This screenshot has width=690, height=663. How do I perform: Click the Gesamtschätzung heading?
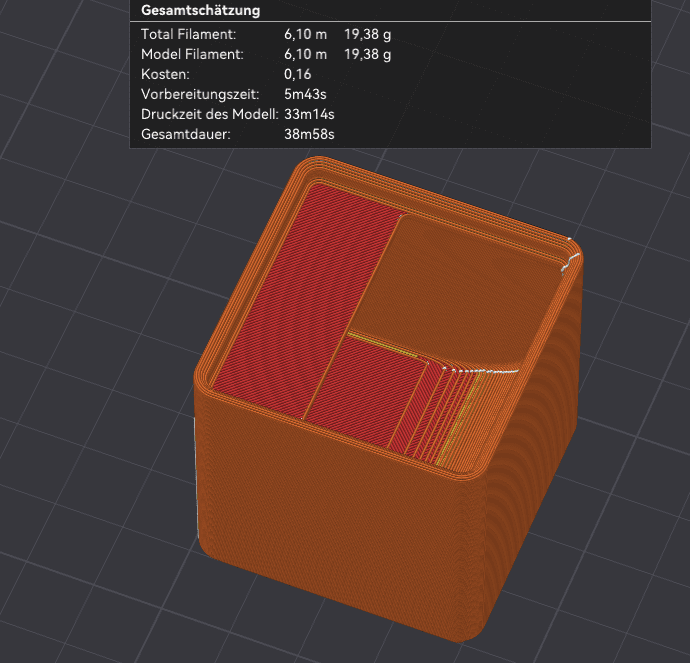click(200, 10)
